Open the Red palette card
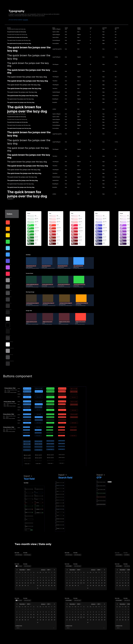 coord(55,228)
